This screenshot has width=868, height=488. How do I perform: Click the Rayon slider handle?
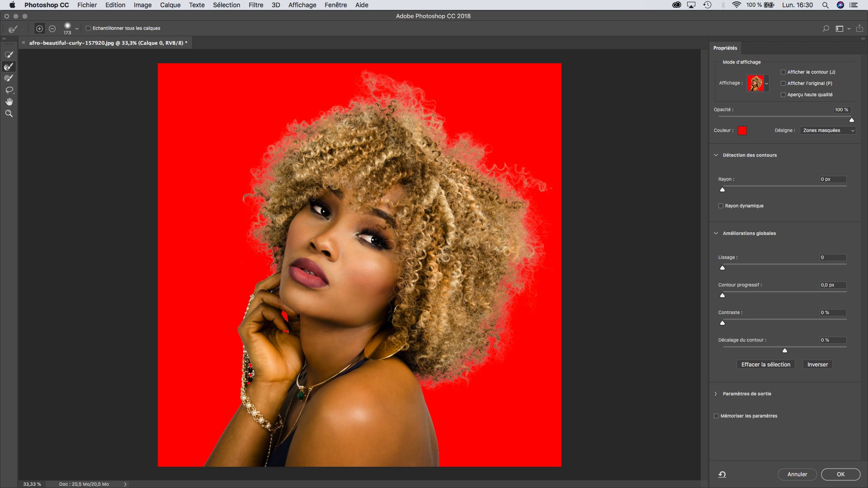point(722,190)
